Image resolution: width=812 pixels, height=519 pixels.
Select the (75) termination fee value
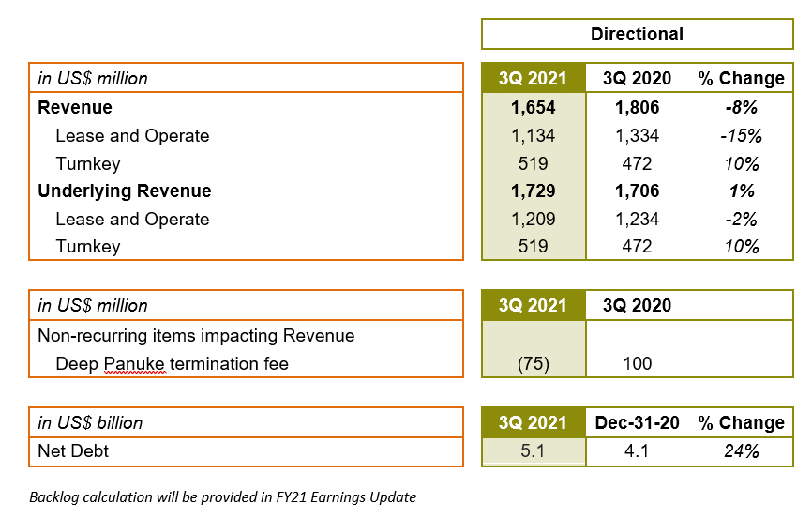533,363
